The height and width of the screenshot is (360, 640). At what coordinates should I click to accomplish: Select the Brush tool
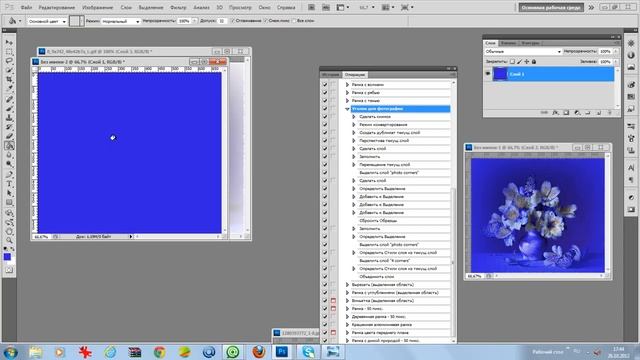pos(9,109)
